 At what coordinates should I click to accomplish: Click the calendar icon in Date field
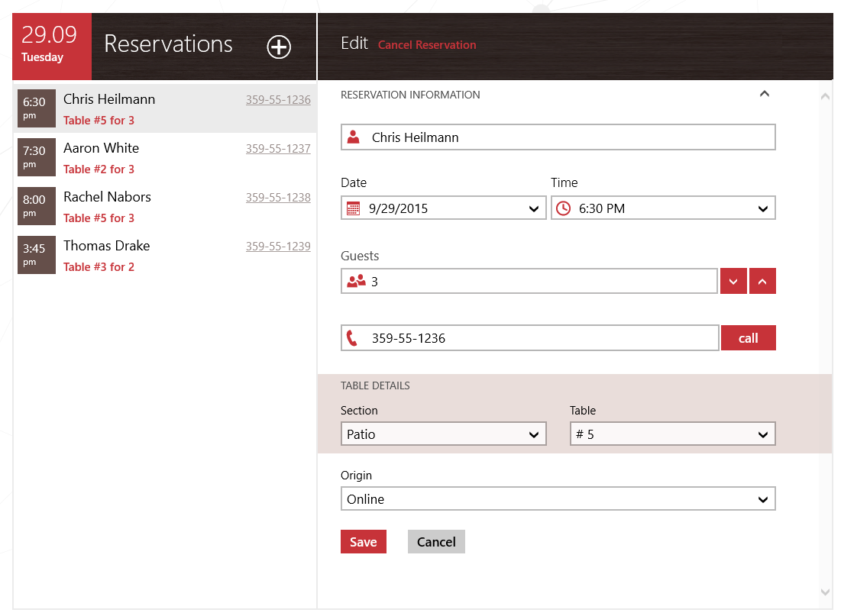(353, 208)
